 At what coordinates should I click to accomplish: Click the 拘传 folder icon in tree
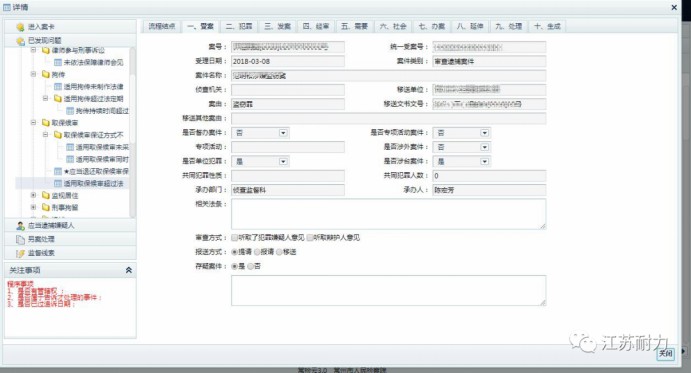46,75
